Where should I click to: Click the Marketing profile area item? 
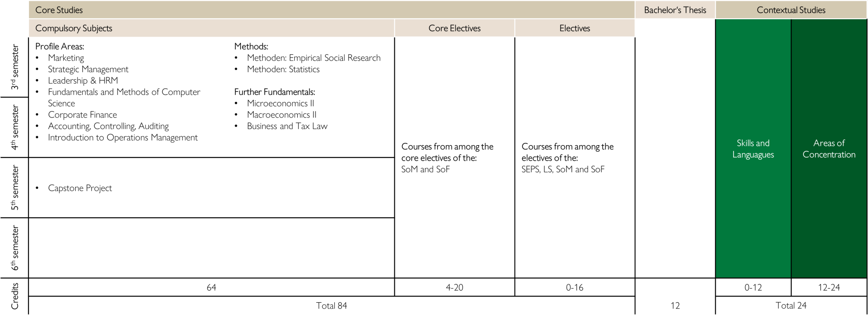(x=66, y=58)
